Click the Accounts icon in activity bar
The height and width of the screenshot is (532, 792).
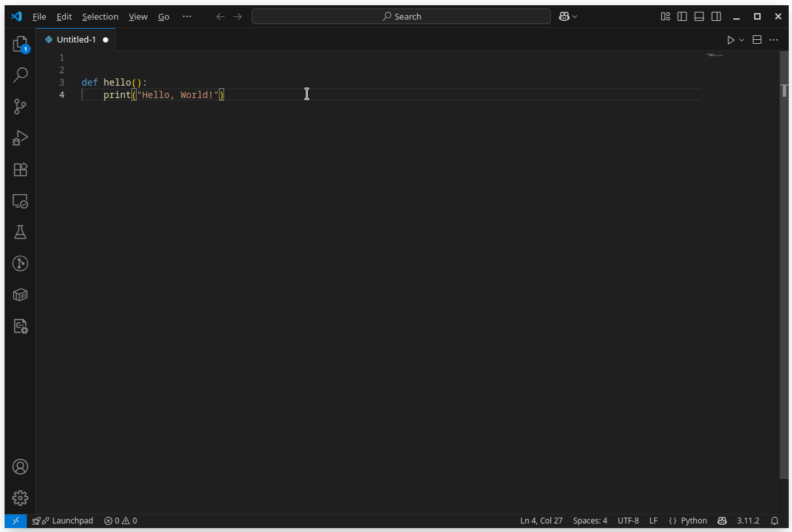pyautogui.click(x=20, y=467)
